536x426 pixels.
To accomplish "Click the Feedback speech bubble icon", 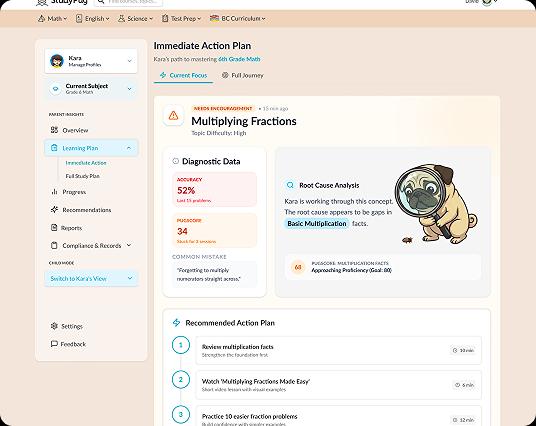I will click(x=54, y=344).
